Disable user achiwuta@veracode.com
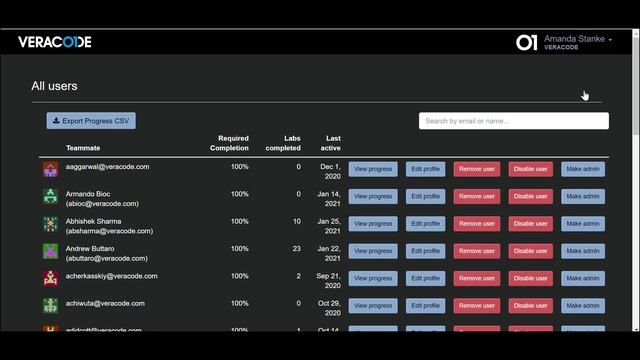The image size is (640, 360). pyautogui.click(x=531, y=306)
